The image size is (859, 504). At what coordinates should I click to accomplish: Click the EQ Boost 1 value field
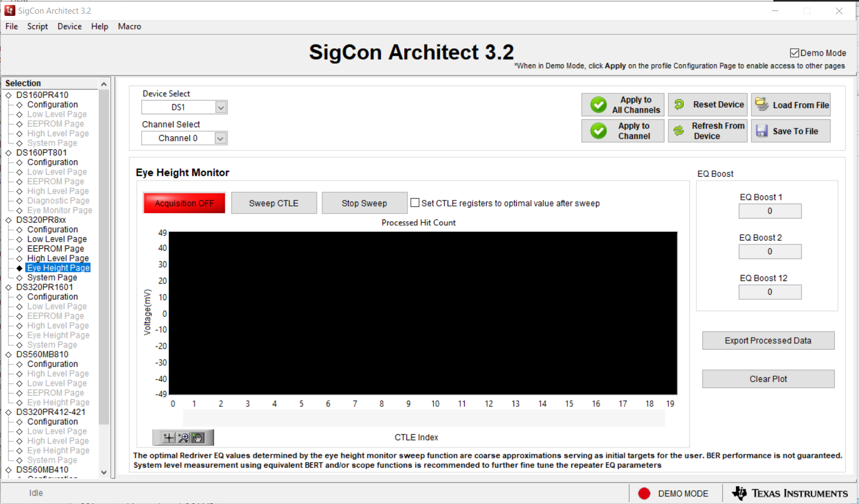tap(770, 211)
